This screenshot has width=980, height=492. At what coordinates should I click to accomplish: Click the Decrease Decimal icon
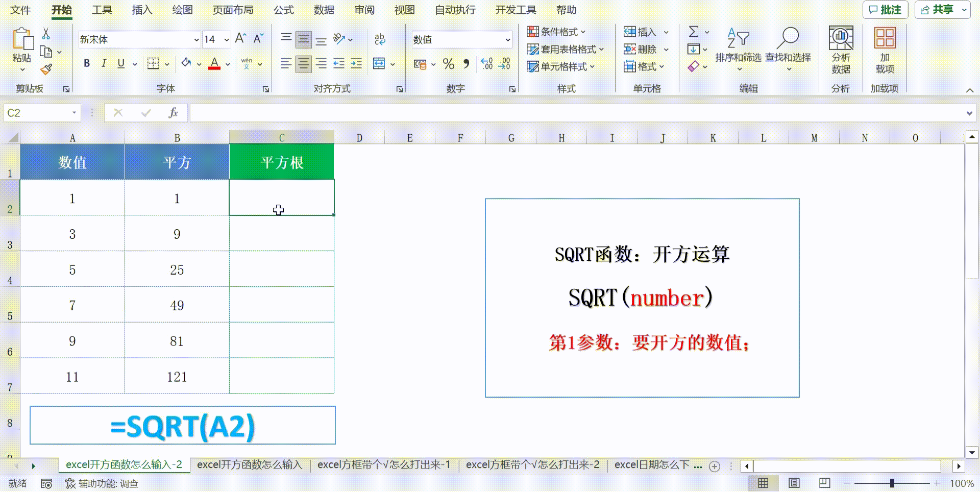click(504, 64)
